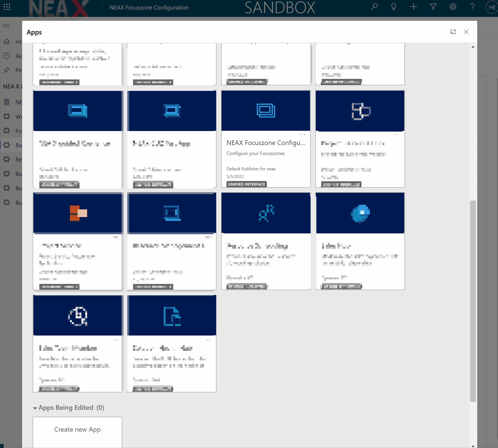Click the plus quick create icon
The width and height of the screenshot is (498, 448).
coord(413,7)
